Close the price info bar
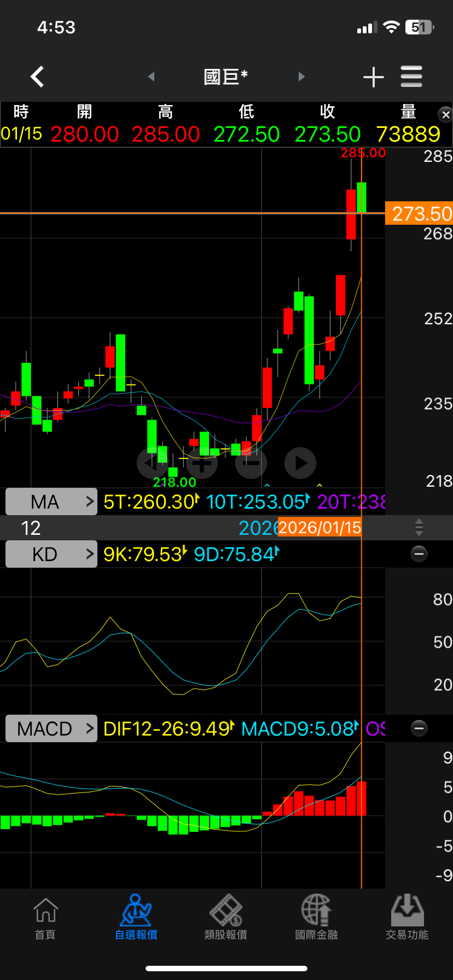The height and width of the screenshot is (980, 453). pos(445,114)
